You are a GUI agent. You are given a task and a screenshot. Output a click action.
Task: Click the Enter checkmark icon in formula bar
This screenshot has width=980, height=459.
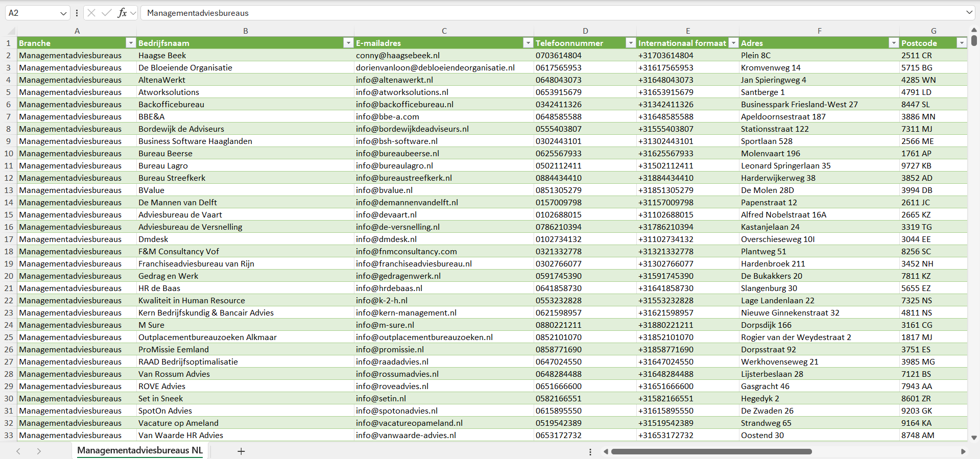click(x=107, y=13)
